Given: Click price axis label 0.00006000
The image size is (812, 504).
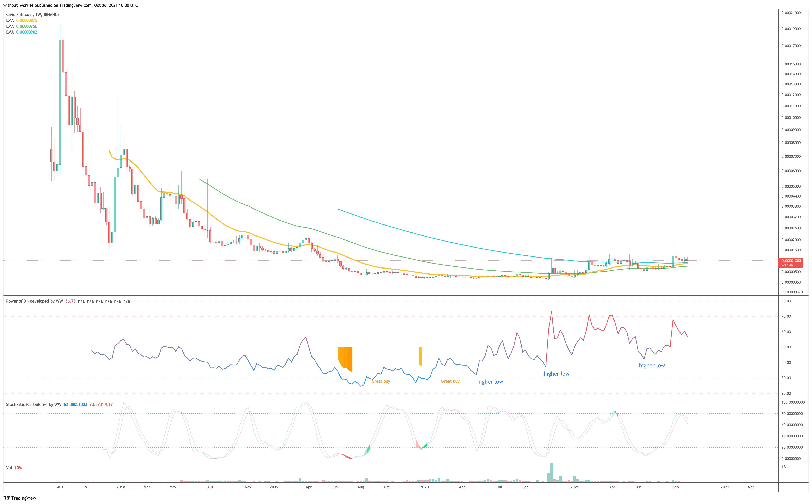Looking at the screenshot, I should click(x=791, y=171).
